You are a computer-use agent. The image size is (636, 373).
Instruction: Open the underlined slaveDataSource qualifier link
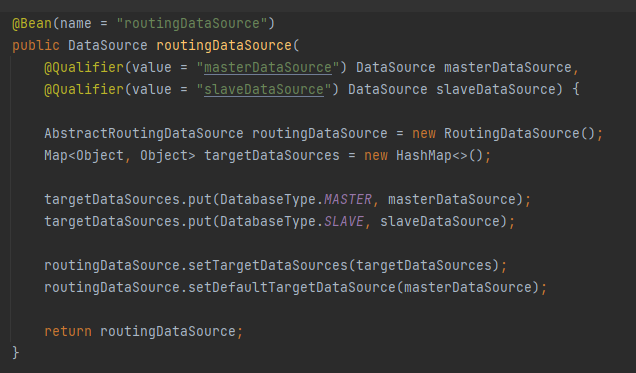264,89
